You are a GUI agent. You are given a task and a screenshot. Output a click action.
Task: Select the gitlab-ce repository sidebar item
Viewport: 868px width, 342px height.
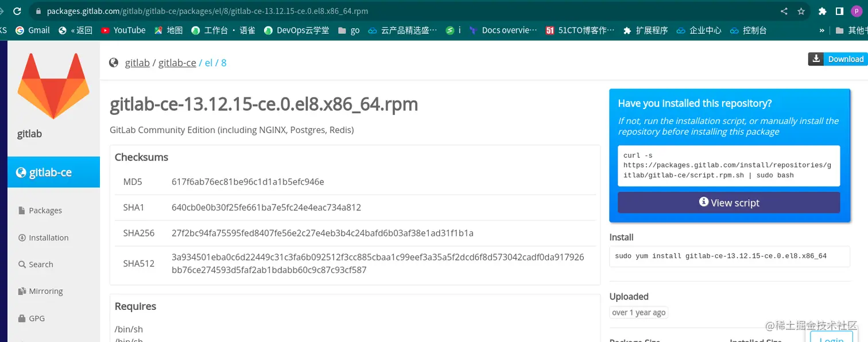(53, 172)
